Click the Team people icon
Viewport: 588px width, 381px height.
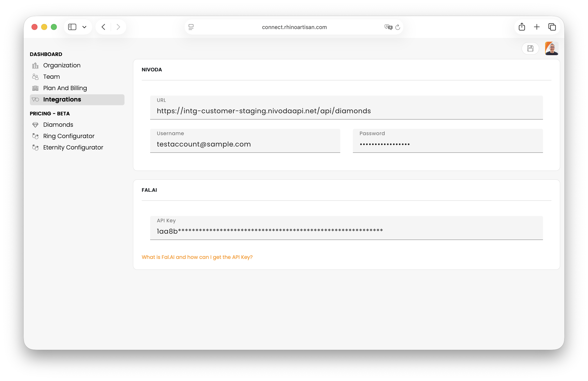click(35, 77)
